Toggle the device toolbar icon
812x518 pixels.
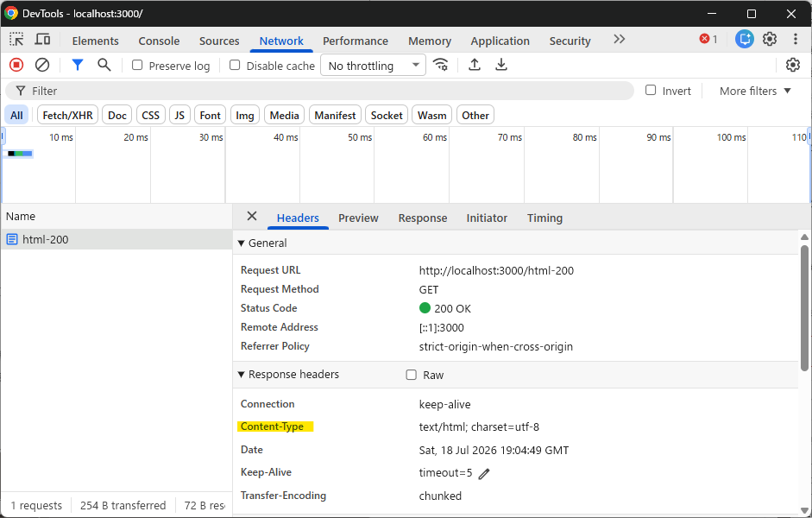42,40
